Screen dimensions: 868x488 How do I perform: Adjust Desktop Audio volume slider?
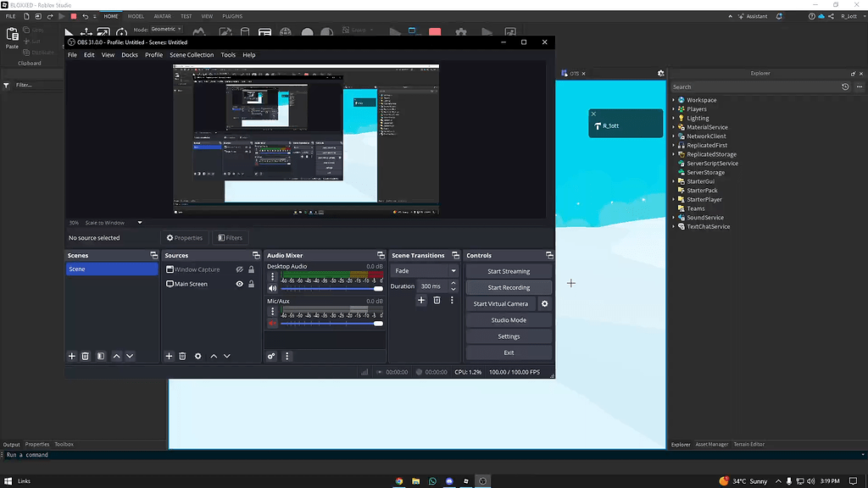[x=331, y=289]
